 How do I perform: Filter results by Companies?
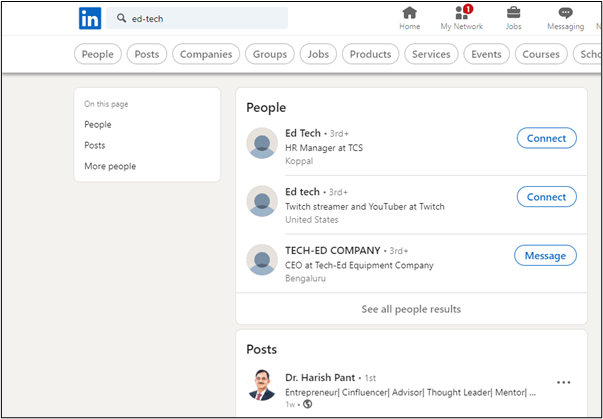click(x=206, y=54)
